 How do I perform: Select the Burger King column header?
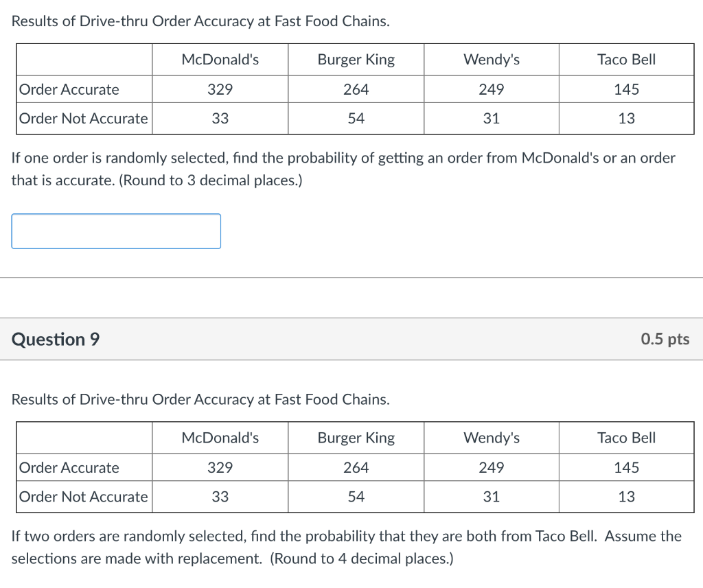pos(356,59)
